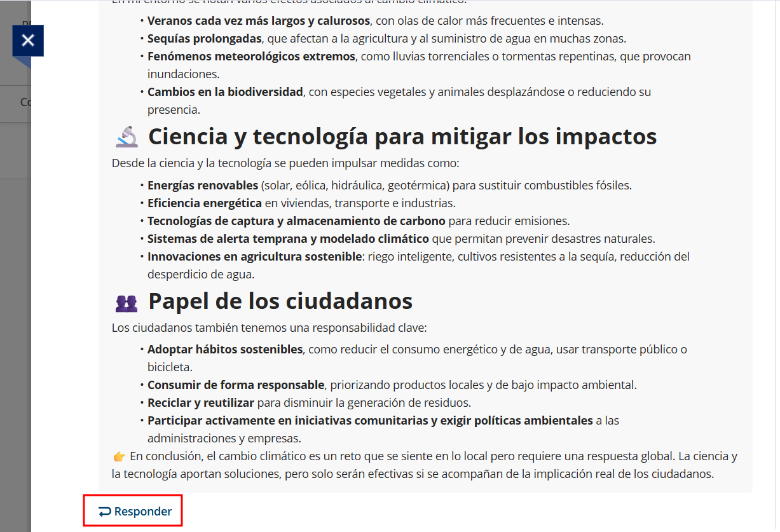The image size is (780, 532).
Task: Click the microscope emoji icon
Action: pyautogui.click(x=127, y=137)
